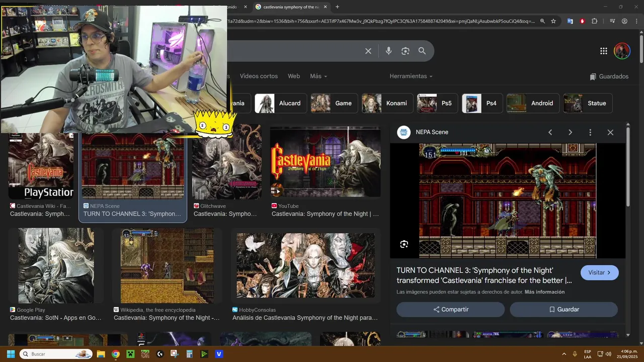The image size is (644, 362).
Task: Start voice search with microphone icon
Action: (x=388, y=51)
